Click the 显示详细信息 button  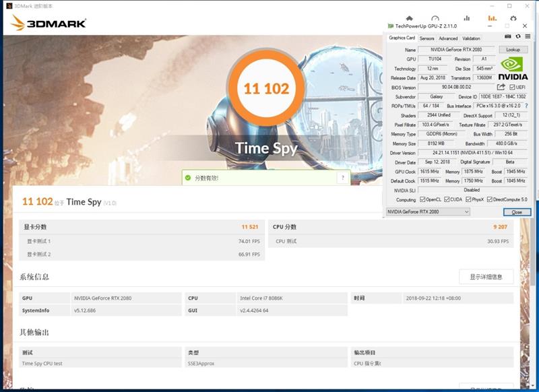pyautogui.click(x=486, y=277)
